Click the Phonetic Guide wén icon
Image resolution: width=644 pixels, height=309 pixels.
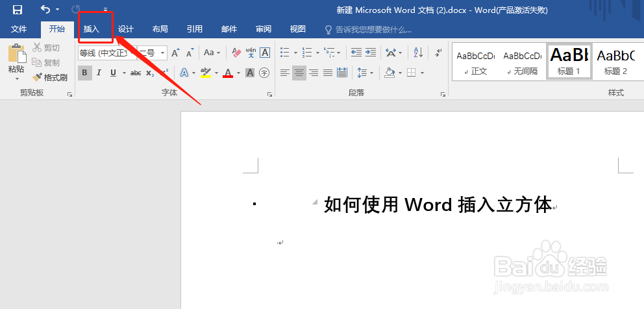point(251,53)
